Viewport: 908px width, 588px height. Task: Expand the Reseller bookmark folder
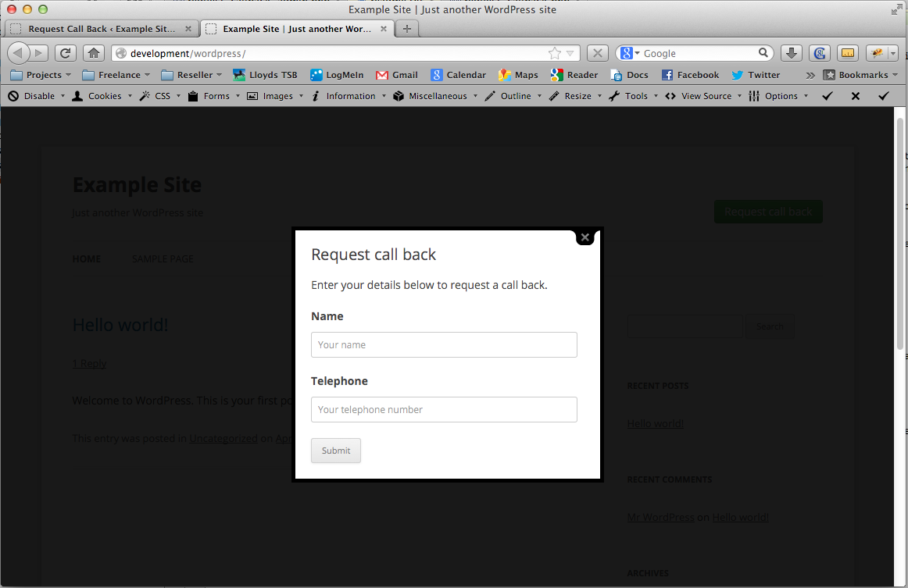click(191, 75)
